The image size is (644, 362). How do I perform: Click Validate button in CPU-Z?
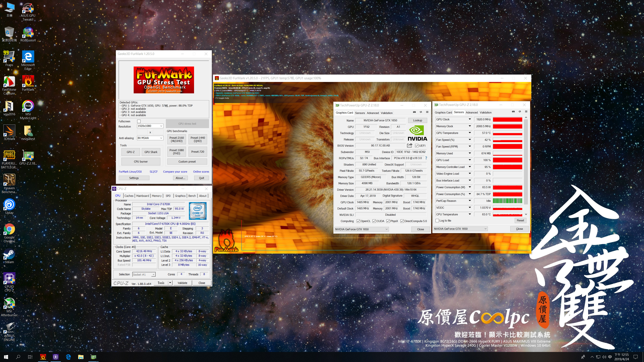point(182,283)
